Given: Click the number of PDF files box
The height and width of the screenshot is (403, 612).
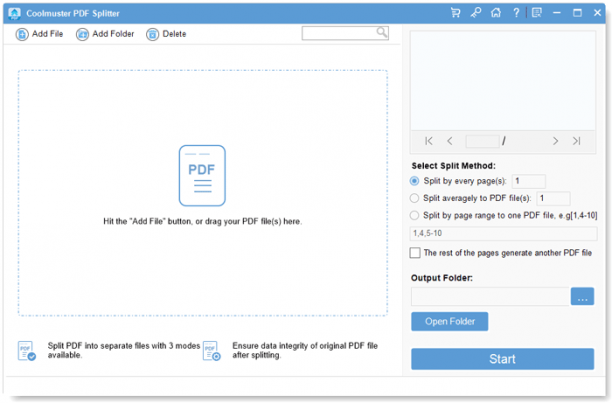Looking at the screenshot, I should (553, 198).
